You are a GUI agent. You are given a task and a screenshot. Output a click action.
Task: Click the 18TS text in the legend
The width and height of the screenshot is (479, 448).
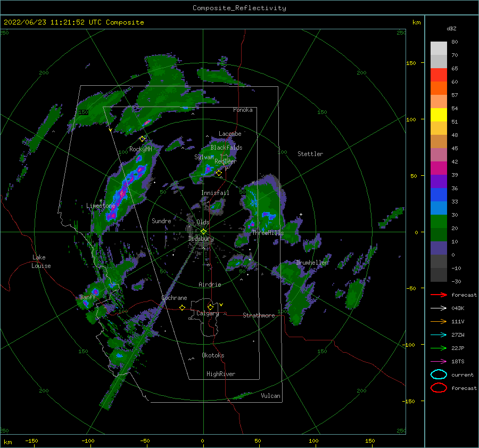[458, 361]
